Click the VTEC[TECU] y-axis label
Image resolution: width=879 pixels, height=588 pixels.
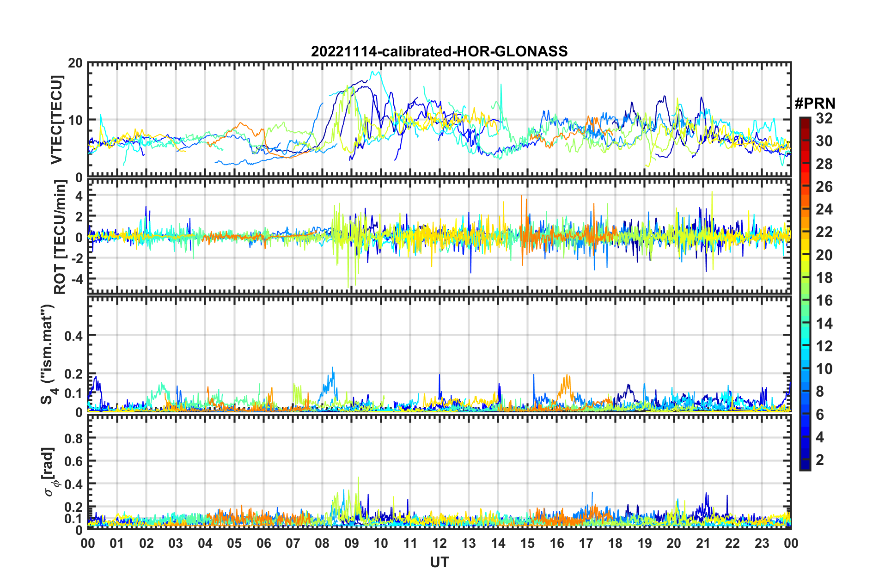56,120
